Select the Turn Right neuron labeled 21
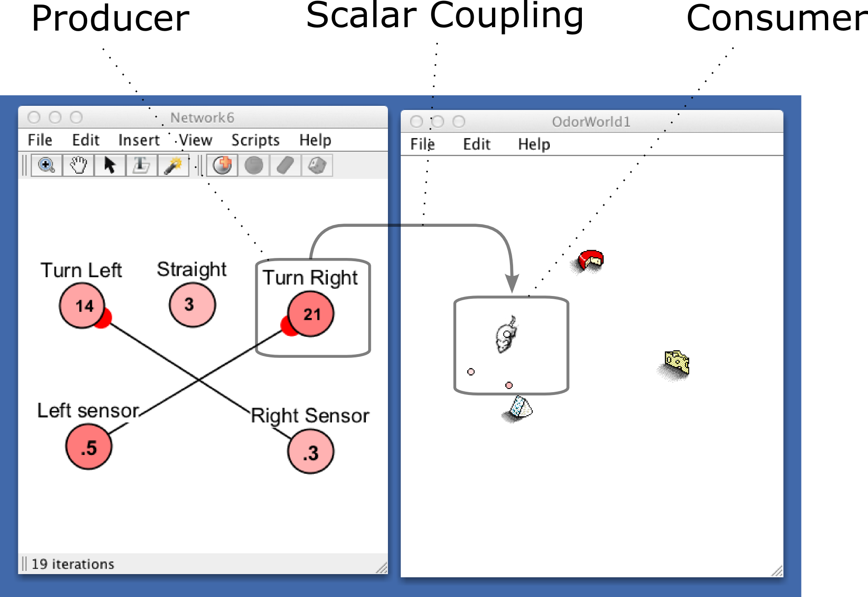The height and width of the screenshot is (597, 868). click(311, 314)
